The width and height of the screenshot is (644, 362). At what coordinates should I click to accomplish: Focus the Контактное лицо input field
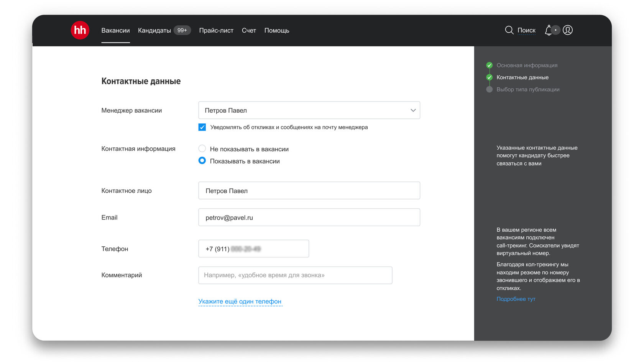pyautogui.click(x=309, y=190)
